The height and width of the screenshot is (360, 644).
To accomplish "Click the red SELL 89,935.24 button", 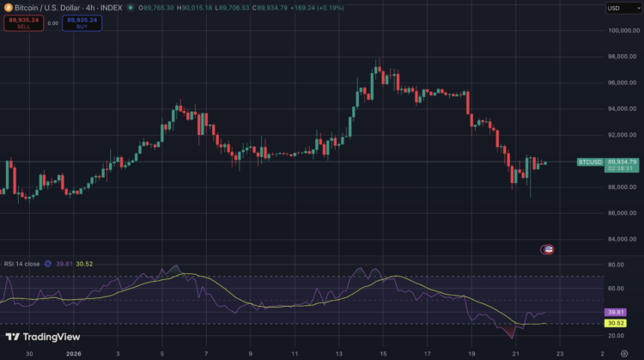I will [24, 23].
